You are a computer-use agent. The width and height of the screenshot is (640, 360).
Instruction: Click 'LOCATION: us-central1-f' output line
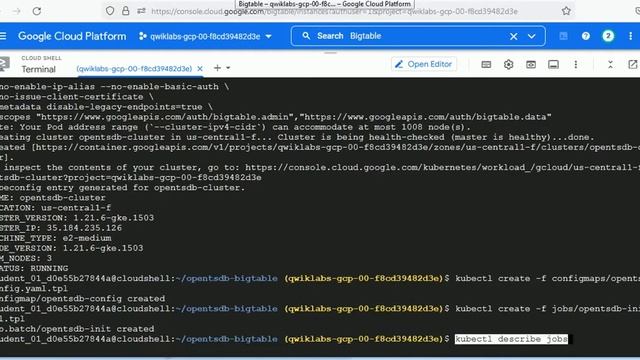[55, 208]
